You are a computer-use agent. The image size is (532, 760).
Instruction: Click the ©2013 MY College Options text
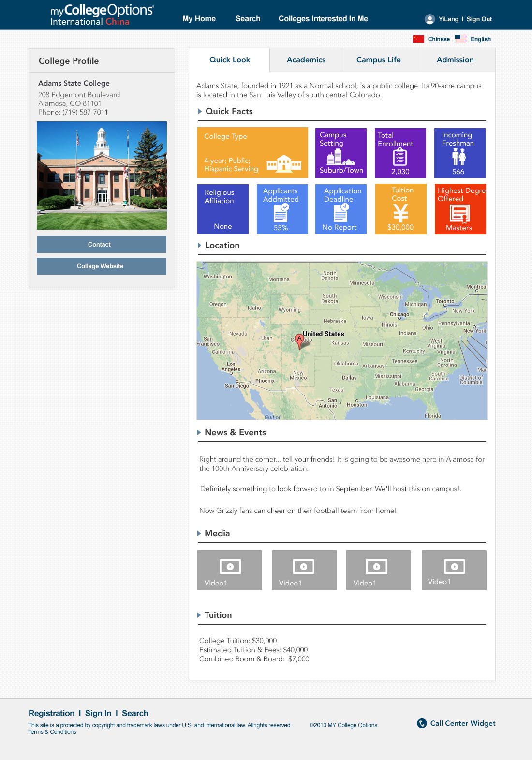tap(343, 725)
